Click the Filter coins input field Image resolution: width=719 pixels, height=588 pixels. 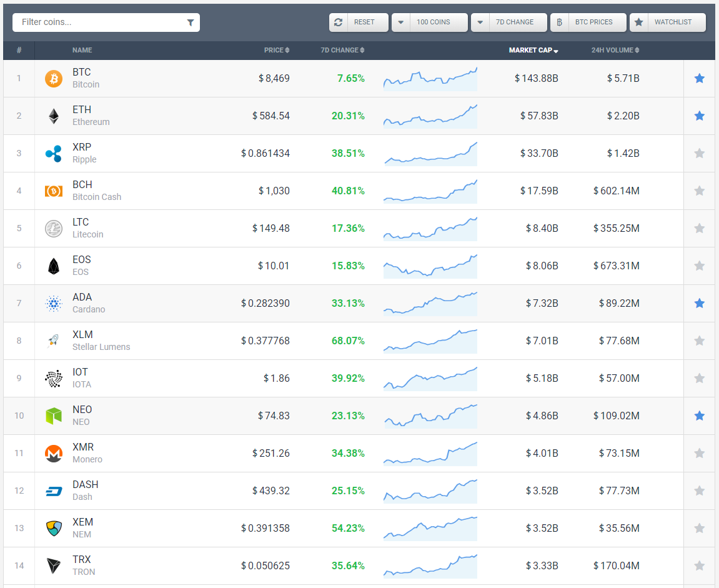point(106,22)
